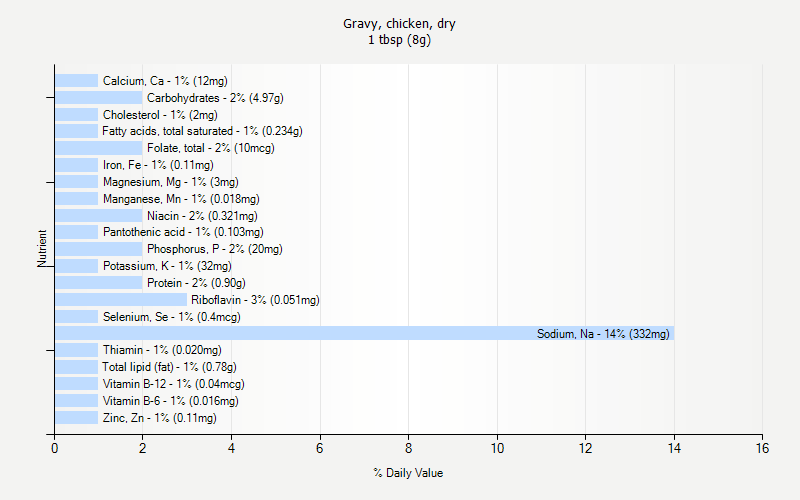
Task: Click Pantothenic acid - 1% (0.103mg) label
Action: point(183,232)
